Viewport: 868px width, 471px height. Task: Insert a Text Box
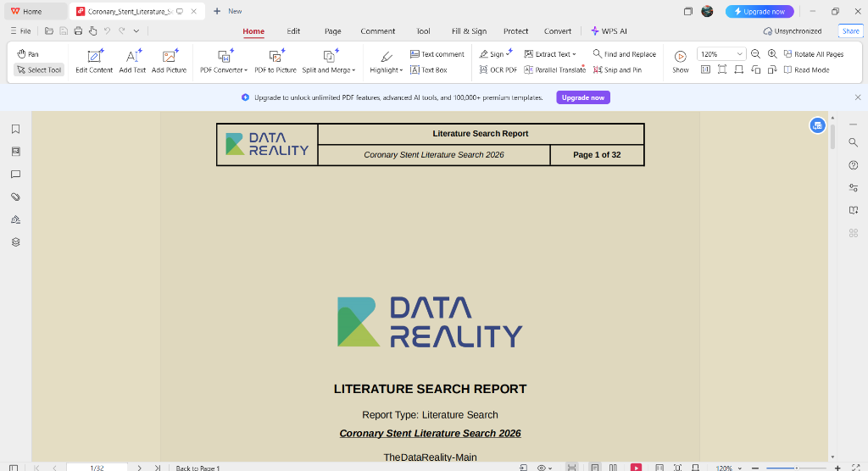pyautogui.click(x=428, y=69)
